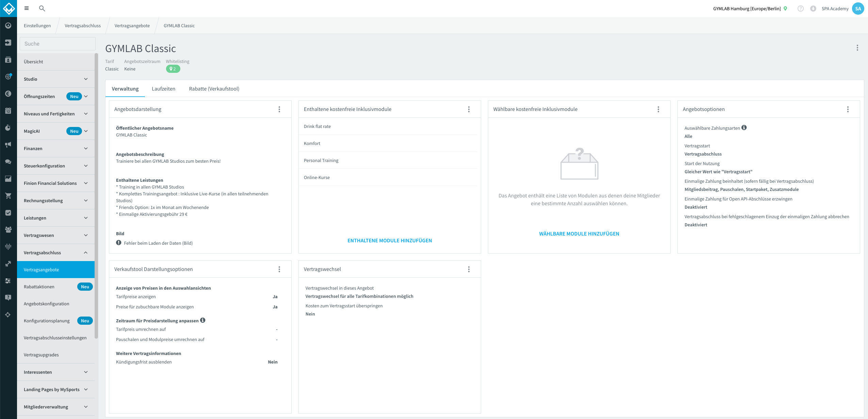Image resolution: width=868 pixels, height=419 pixels.
Task: Click the app logo in the top-left corner
Action: [9, 9]
